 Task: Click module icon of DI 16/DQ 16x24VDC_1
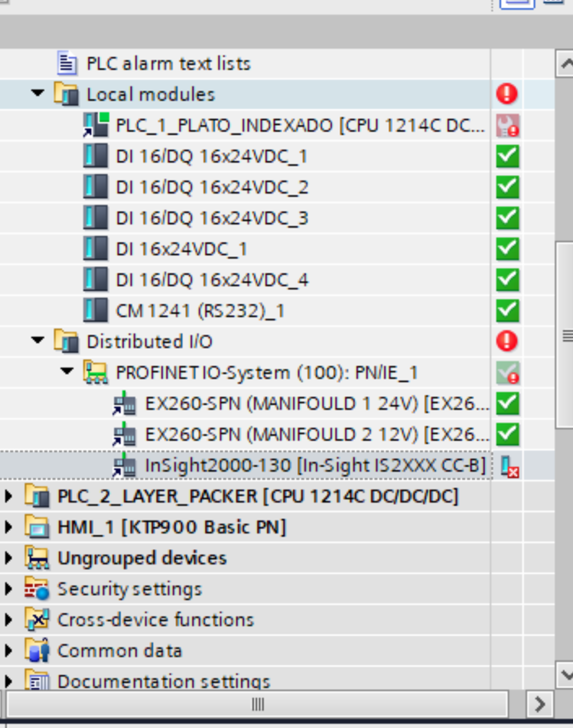pyautogui.click(x=95, y=156)
